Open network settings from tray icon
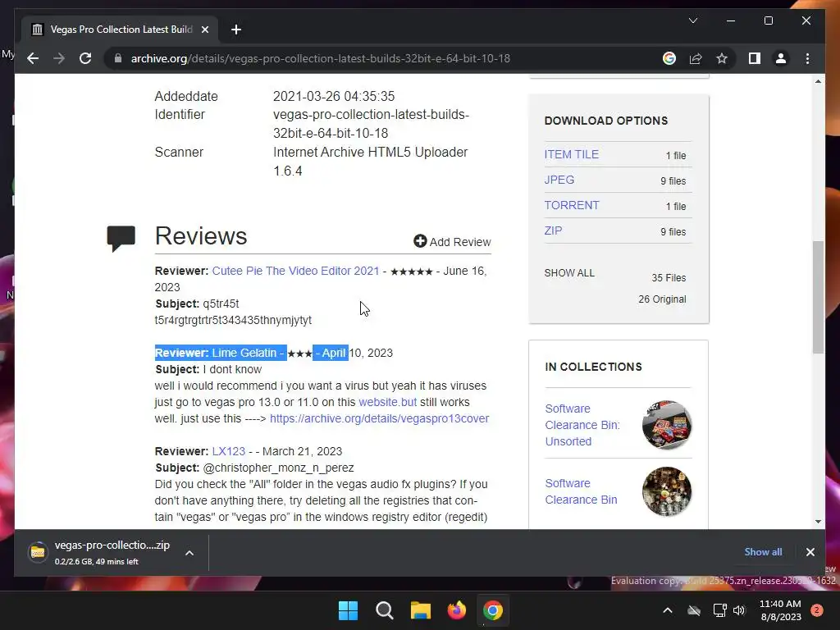This screenshot has width=840, height=630. pyautogui.click(x=719, y=610)
